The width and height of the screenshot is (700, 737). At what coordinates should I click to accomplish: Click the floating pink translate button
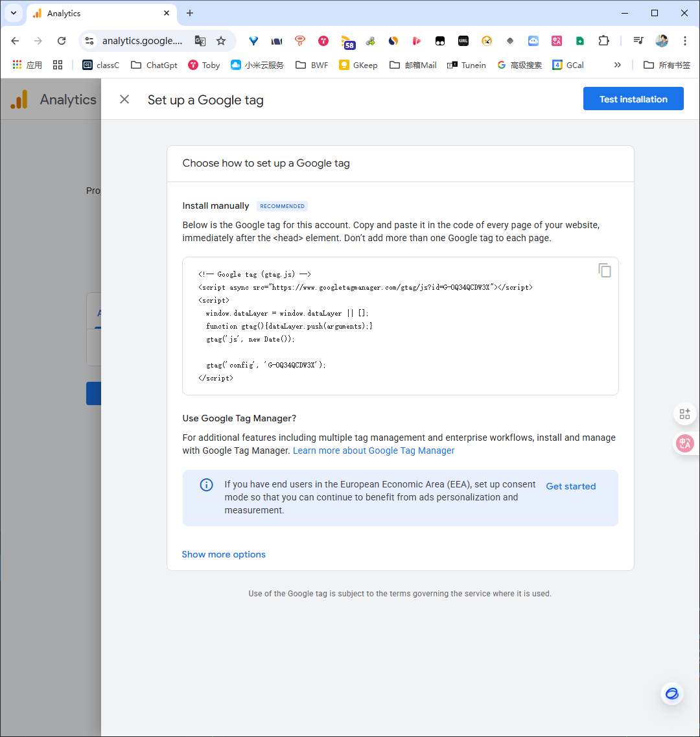[685, 443]
